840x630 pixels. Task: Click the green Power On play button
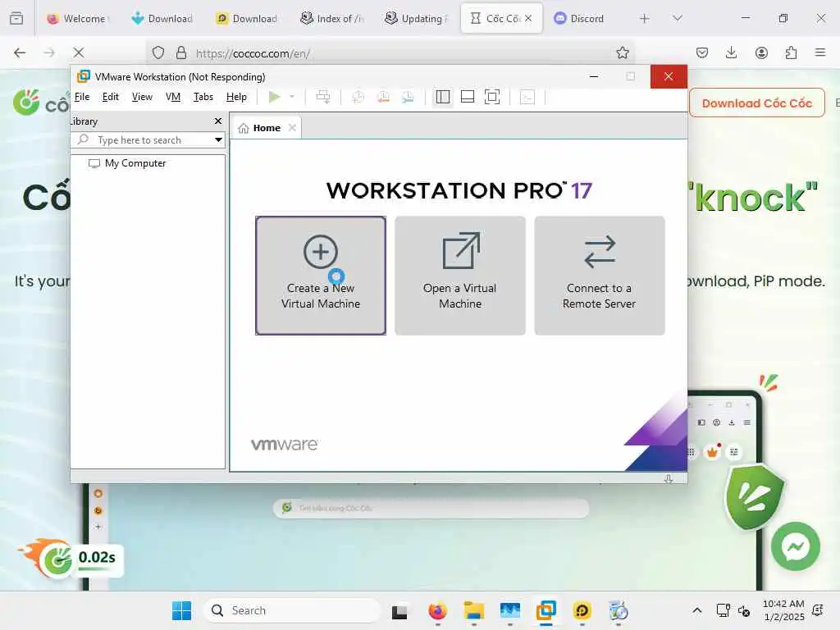(274, 97)
